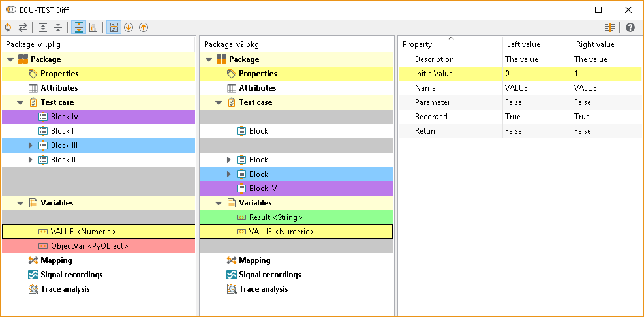Click Attributes table icon in Package_v1 tree

33,88
